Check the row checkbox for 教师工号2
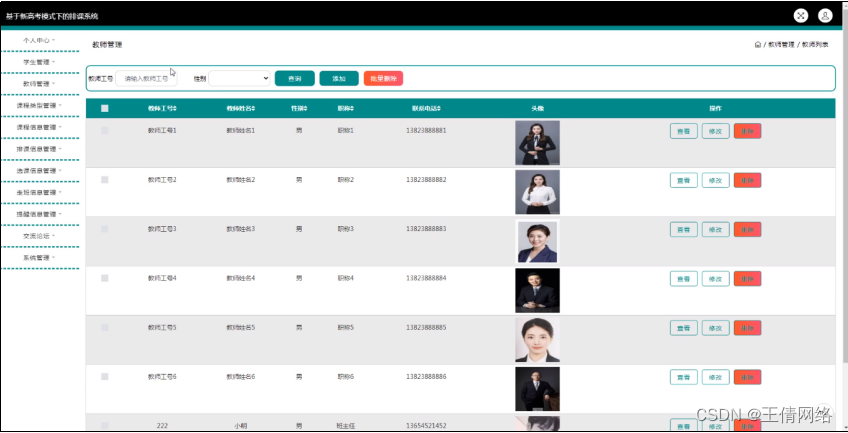The width and height of the screenshot is (848, 433). coord(104,179)
